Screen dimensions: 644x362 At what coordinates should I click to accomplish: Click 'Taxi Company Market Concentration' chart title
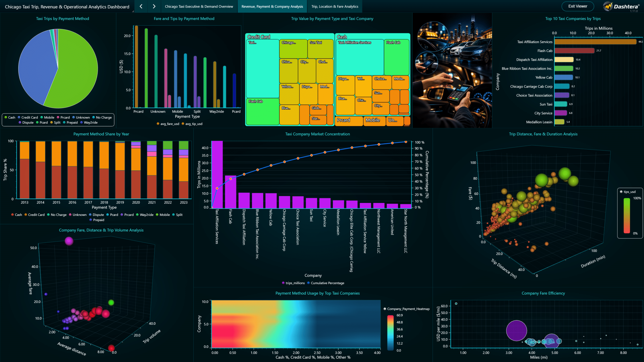(x=317, y=134)
